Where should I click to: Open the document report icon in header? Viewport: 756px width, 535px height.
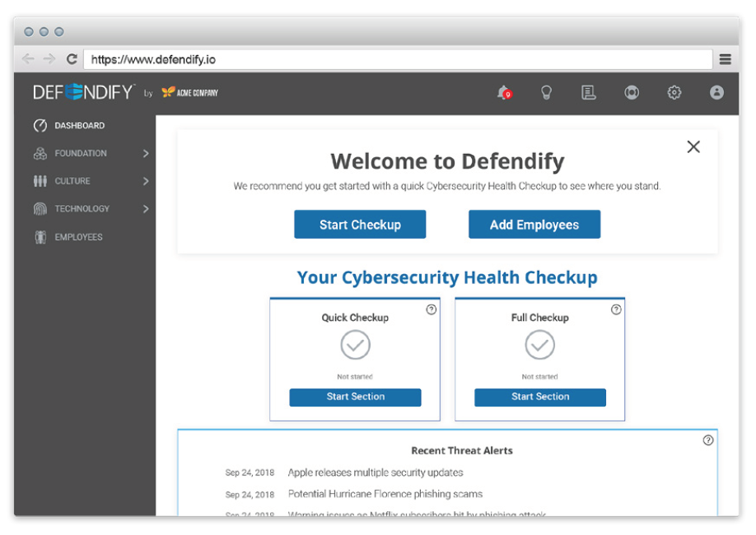588,92
